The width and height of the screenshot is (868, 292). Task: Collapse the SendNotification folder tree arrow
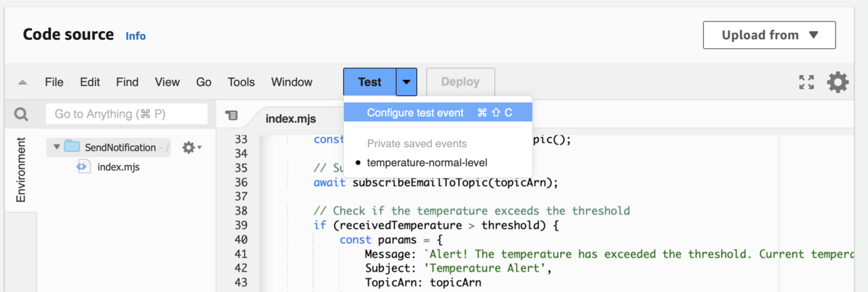[x=56, y=147]
